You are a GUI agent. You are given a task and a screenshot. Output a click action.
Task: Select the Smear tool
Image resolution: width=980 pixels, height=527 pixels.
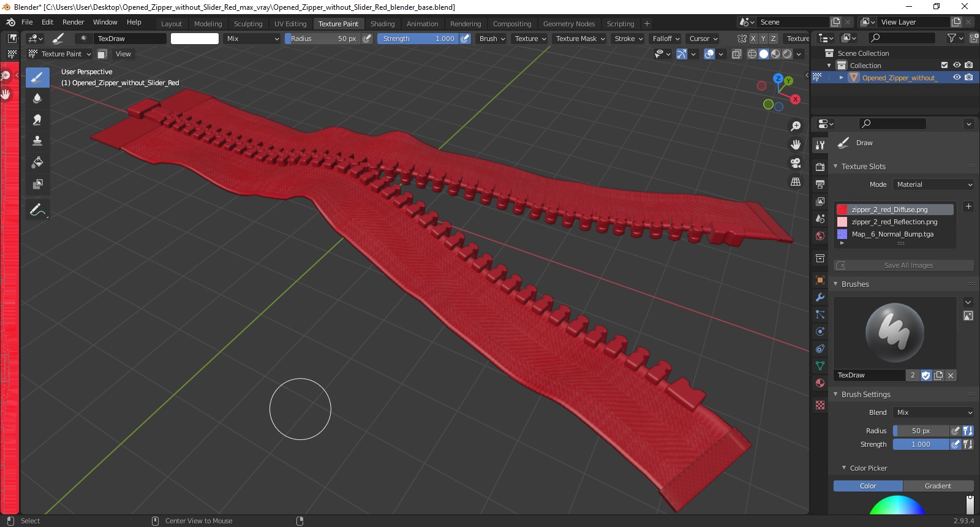click(37, 120)
